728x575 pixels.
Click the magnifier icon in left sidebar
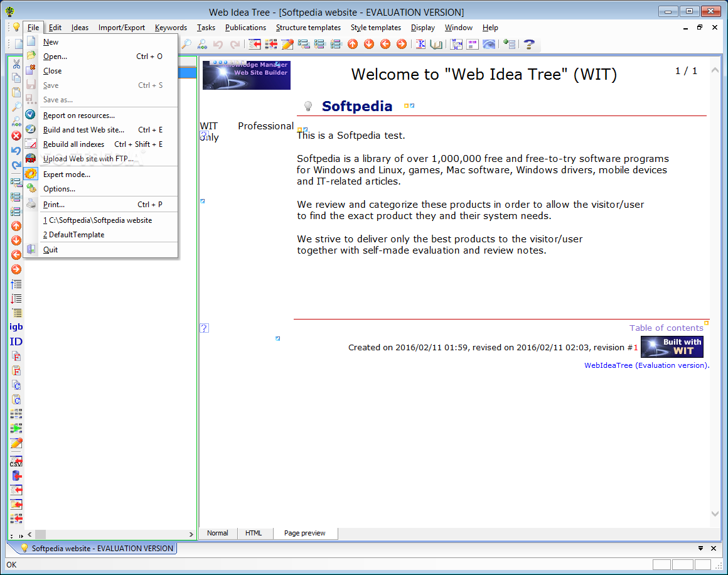[x=16, y=107]
